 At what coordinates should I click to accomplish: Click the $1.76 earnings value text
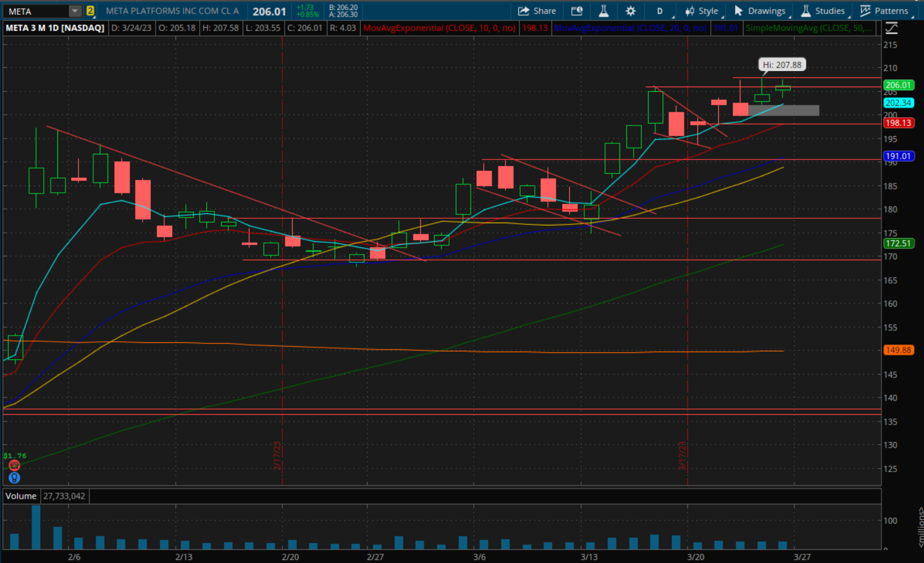(x=15, y=456)
